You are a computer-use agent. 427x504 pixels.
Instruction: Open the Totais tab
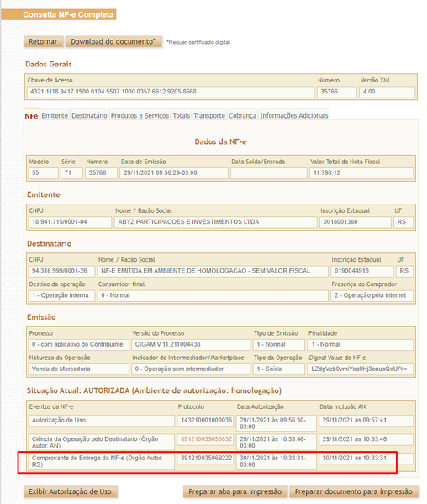click(181, 115)
